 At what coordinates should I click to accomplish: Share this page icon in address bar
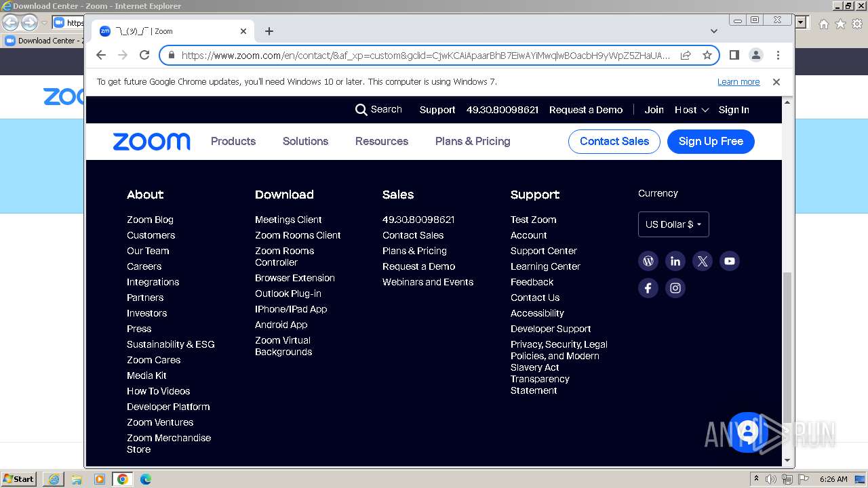pos(686,55)
